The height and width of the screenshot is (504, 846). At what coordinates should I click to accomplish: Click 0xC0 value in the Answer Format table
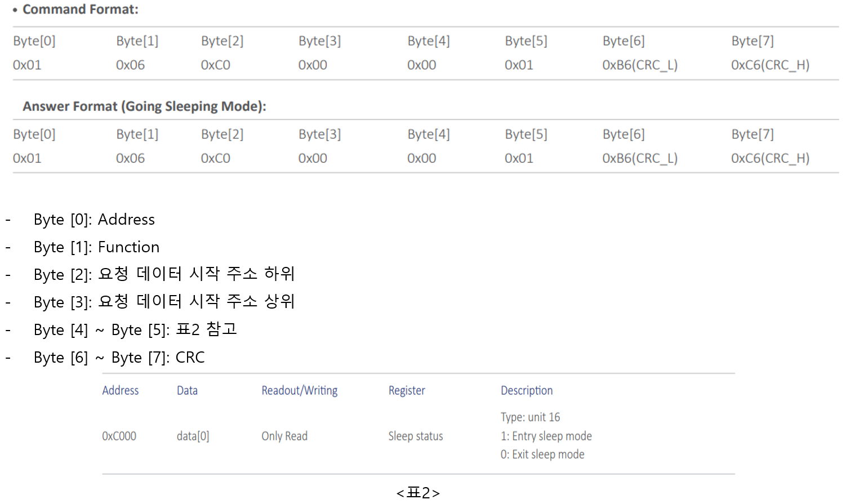click(216, 158)
